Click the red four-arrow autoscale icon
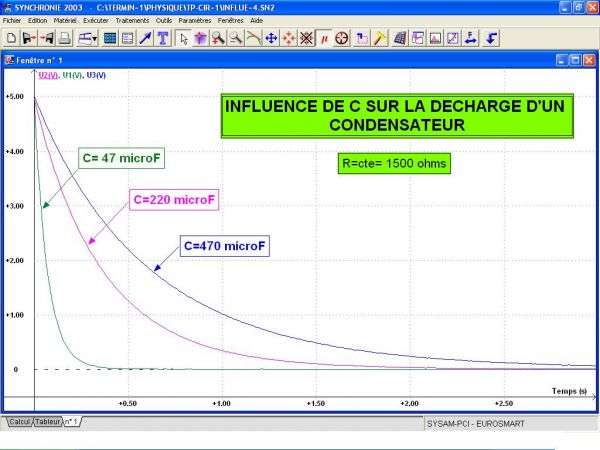This screenshot has height=450, width=600. (x=289, y=38)
